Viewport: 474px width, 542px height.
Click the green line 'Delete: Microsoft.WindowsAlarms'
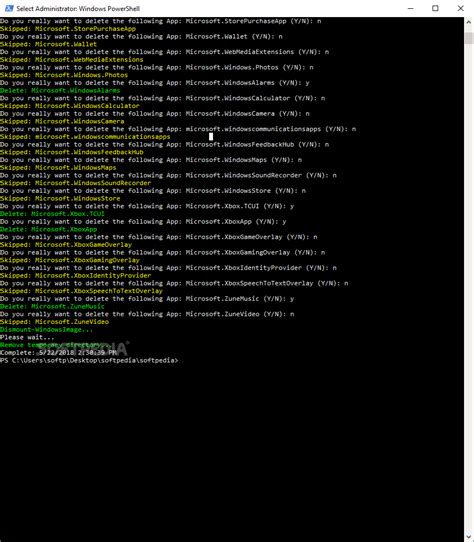click(x=60, y=91)
